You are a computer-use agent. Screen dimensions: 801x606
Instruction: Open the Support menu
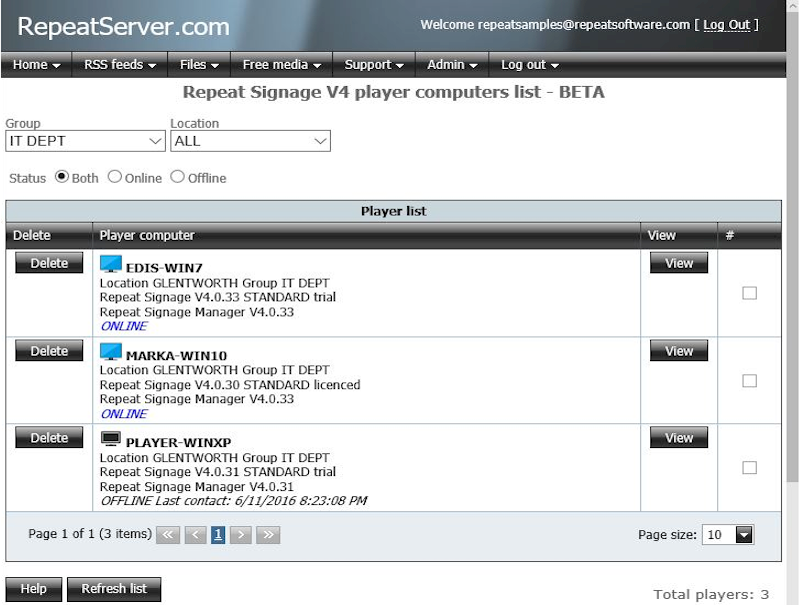[374, 65]
